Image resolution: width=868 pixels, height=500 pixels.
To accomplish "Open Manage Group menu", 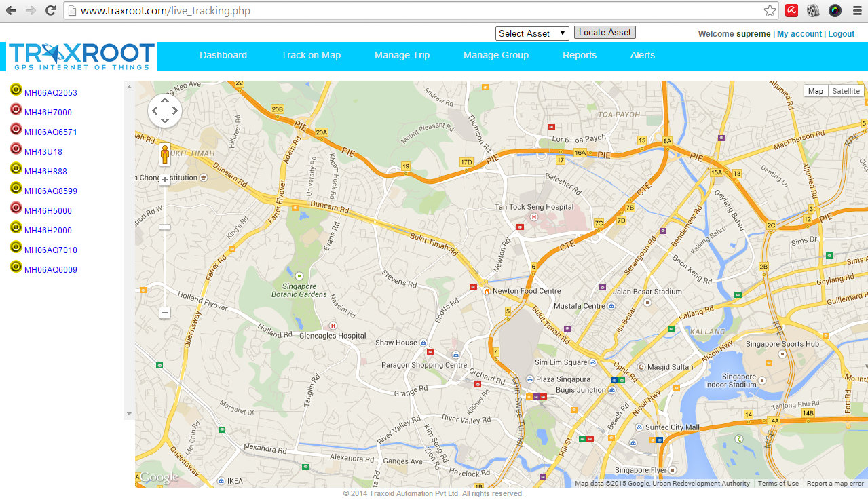I will point(496,55).
